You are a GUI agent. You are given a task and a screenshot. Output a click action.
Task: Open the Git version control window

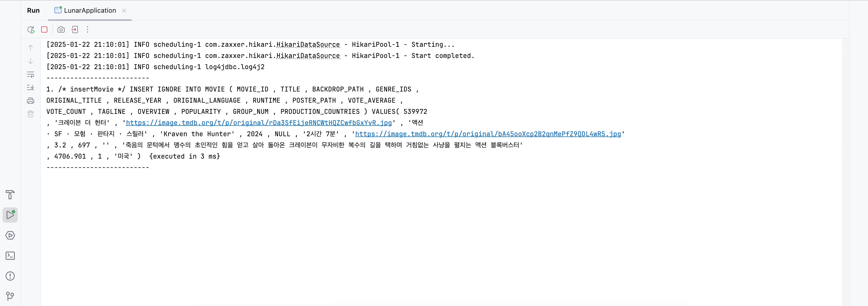click(10, 296)
